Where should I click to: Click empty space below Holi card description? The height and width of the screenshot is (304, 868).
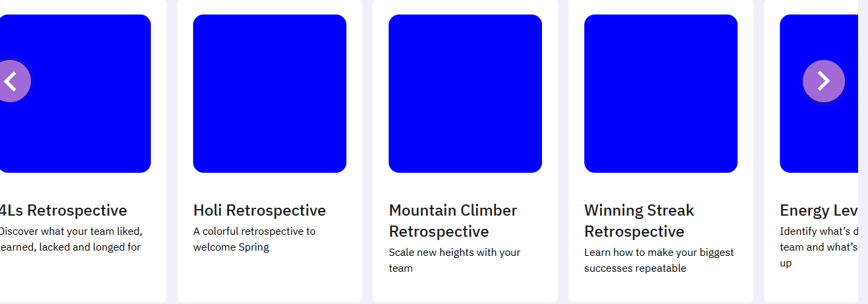(x=269, y=280)
